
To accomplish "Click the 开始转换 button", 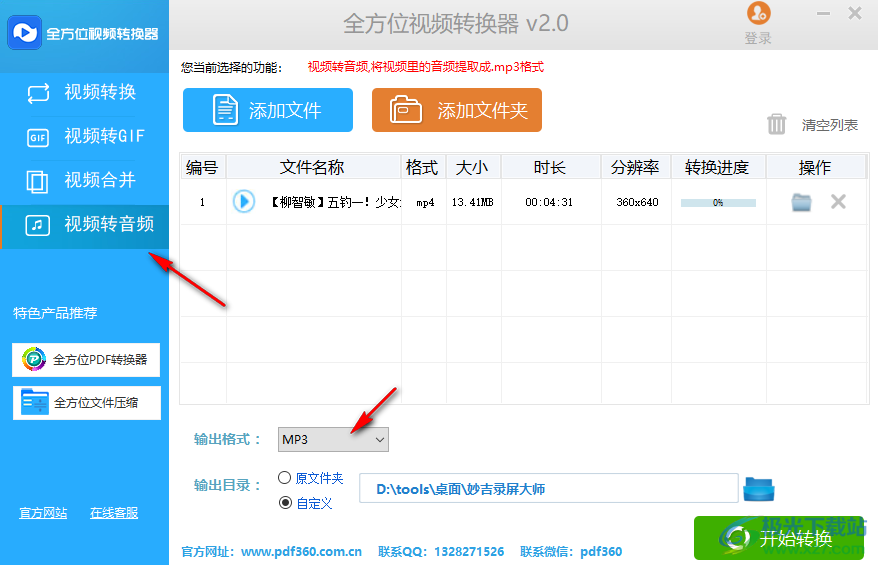I will pyautogui.click(x=779, y=538).
